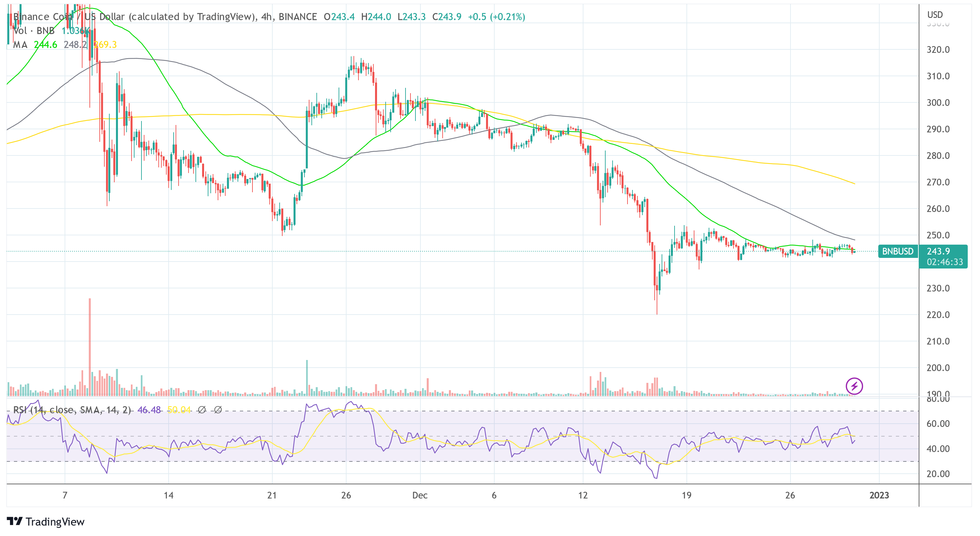
Task: Click the 19 date axis label
Action: [x=686, y=495]
